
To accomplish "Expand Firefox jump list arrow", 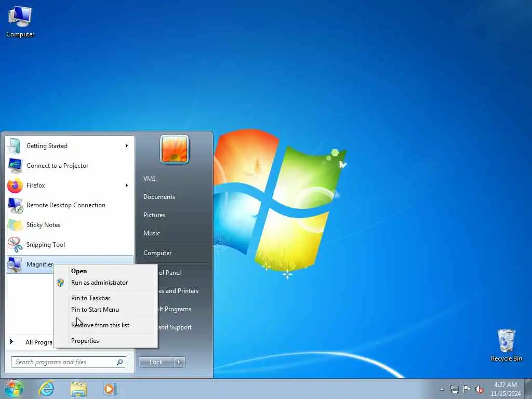I will (x=127, y=185).
